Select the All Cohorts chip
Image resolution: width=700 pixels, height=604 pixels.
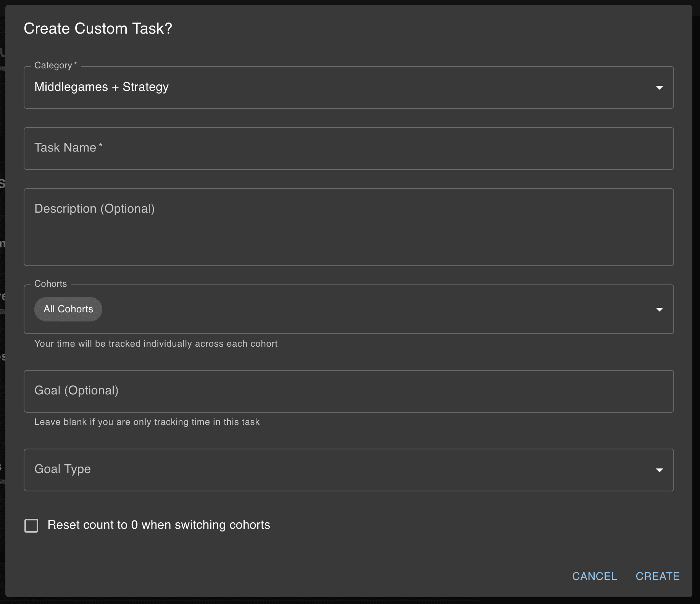(68, 309)
